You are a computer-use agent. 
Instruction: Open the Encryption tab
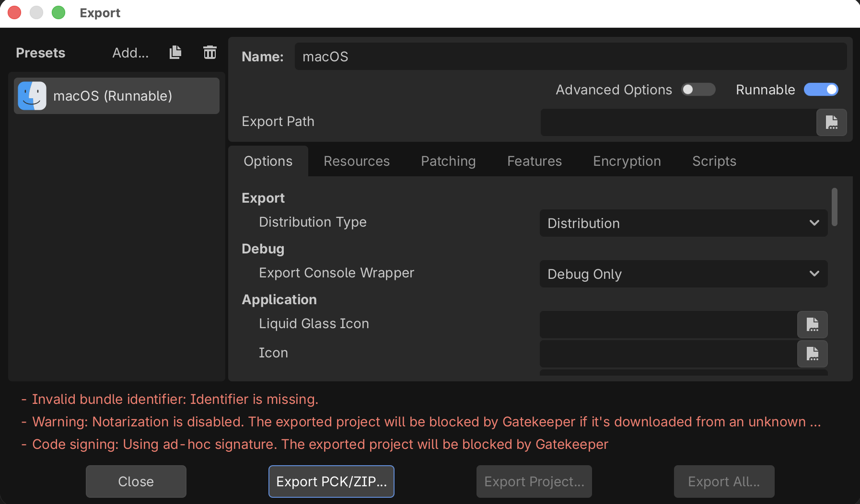627,161
